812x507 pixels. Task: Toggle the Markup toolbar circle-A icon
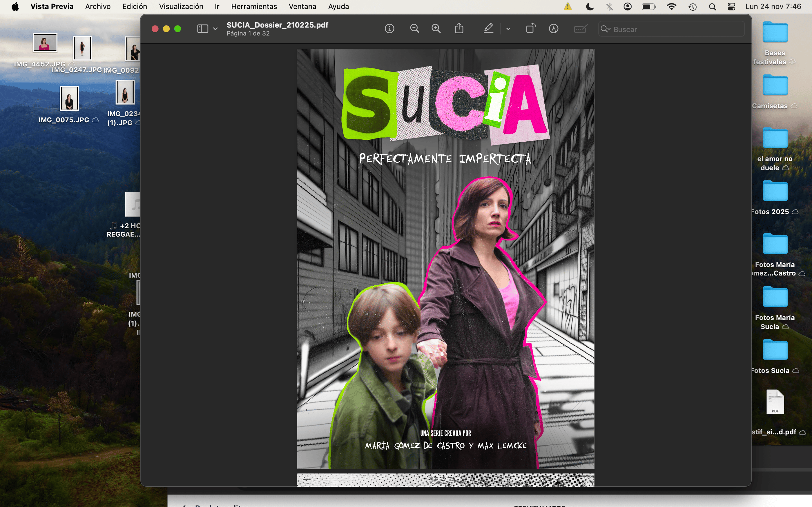[553, 29]
